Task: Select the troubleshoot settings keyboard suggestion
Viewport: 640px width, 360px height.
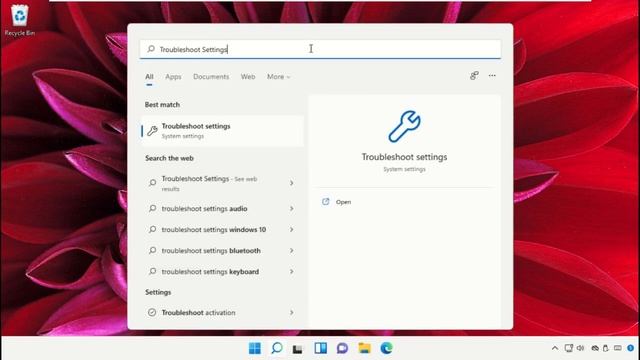Action: (x=222, y=271)
